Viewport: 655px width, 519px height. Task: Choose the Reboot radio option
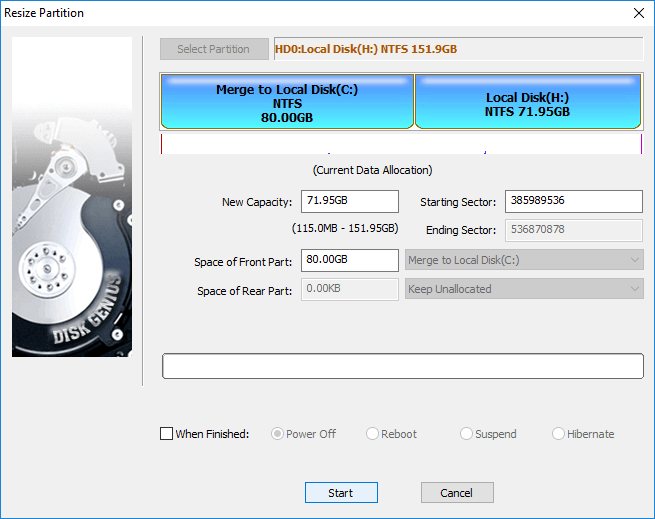click(x=372, y=434)
